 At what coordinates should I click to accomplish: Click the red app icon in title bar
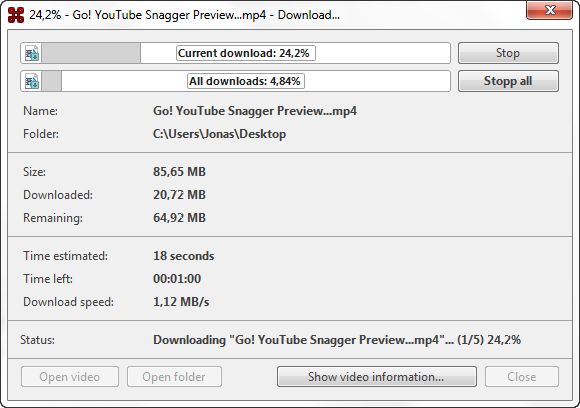click(x=16, y=15)
